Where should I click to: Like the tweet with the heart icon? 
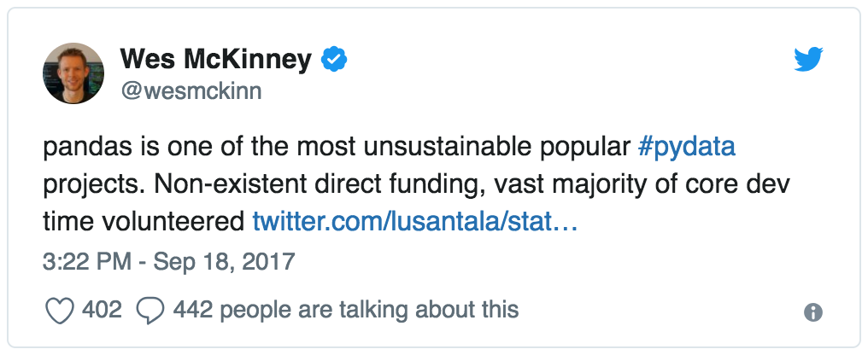point(60,310)
